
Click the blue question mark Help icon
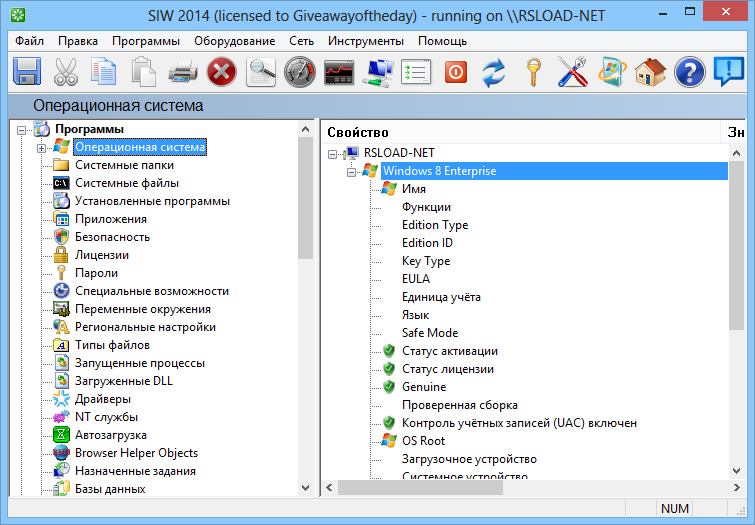tap(690, 72)
